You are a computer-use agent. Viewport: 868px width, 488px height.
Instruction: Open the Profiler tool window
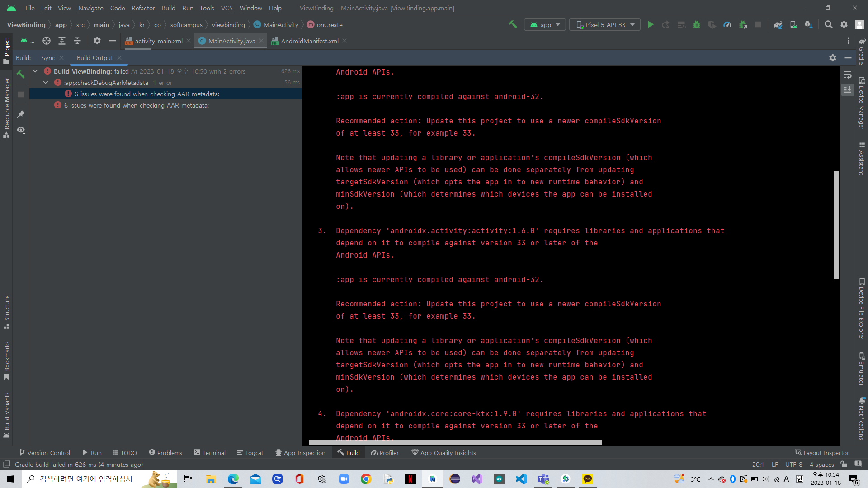point(385,453)
